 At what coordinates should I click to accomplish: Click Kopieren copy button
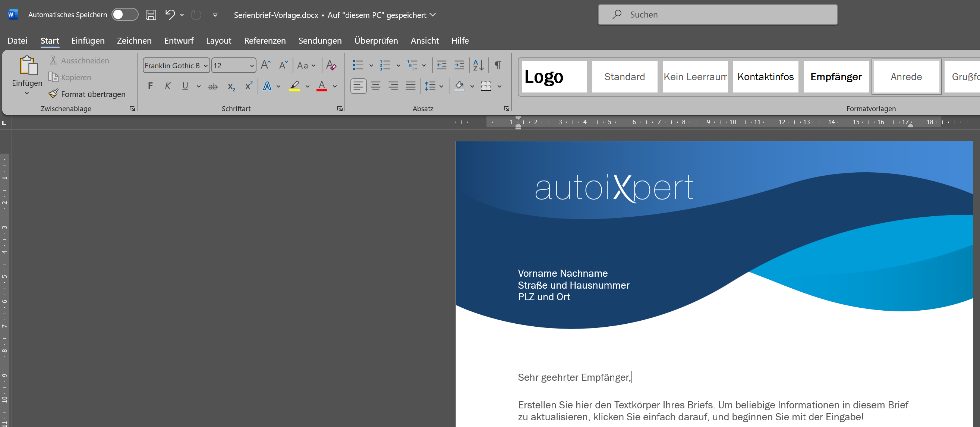coord(70,77)
